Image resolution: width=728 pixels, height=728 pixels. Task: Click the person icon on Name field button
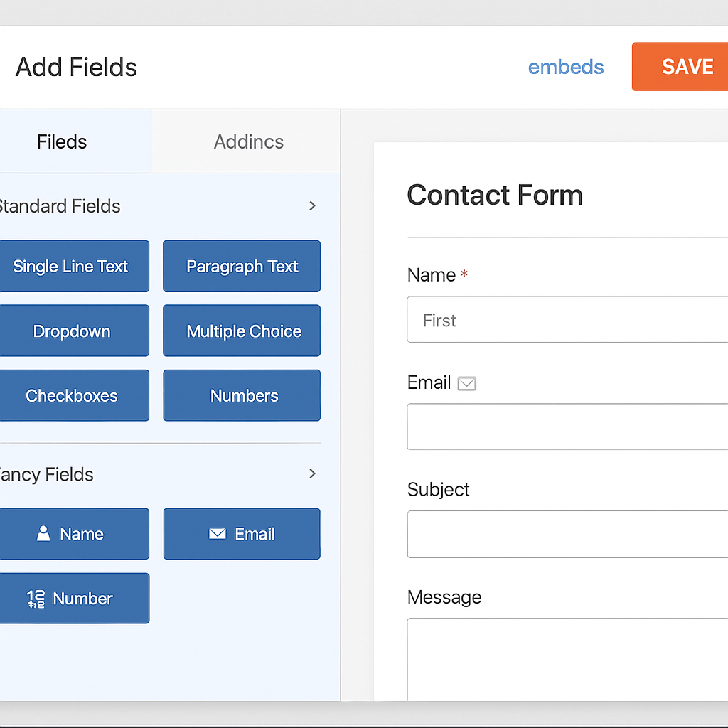43,533
